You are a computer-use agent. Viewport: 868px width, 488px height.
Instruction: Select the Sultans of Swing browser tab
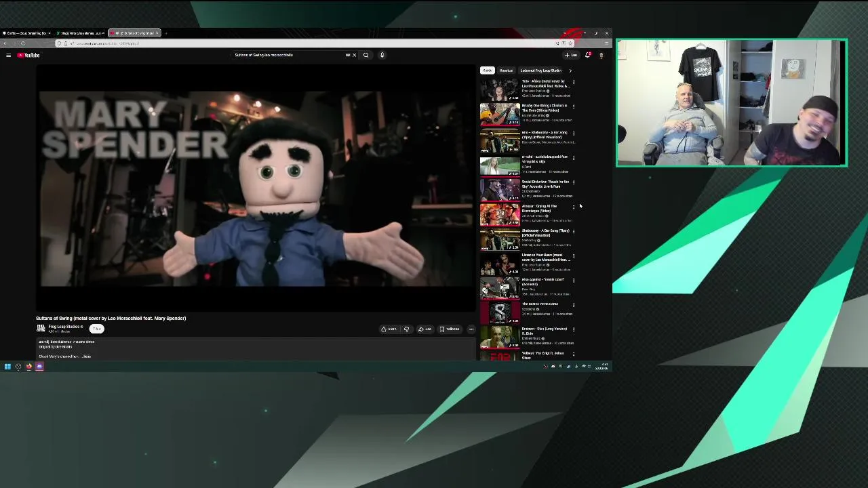134,33
